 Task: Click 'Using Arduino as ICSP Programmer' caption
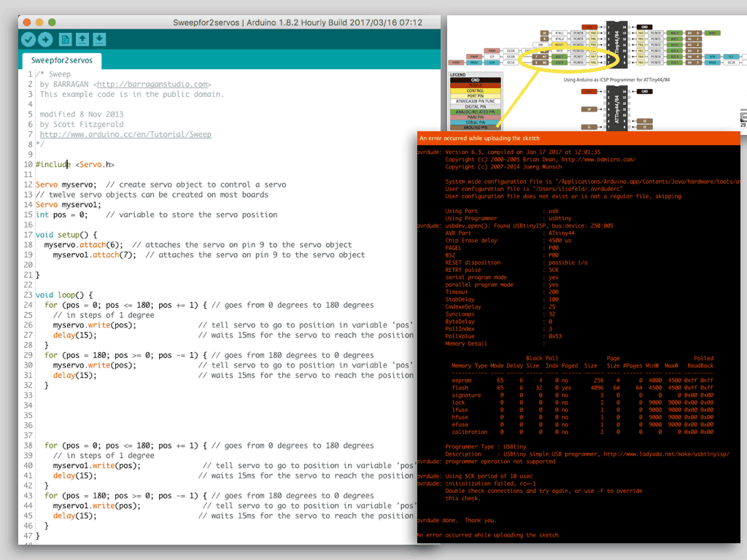616,80
